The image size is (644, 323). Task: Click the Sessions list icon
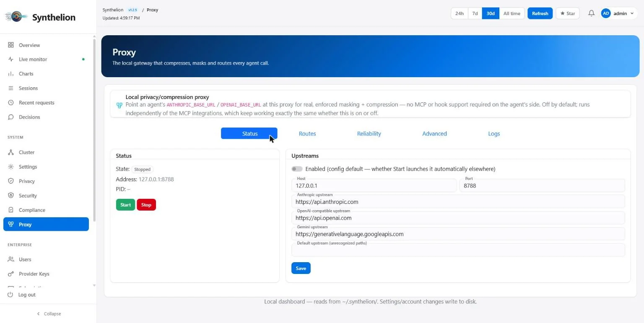pyautogui.click(x=11, y=88)
